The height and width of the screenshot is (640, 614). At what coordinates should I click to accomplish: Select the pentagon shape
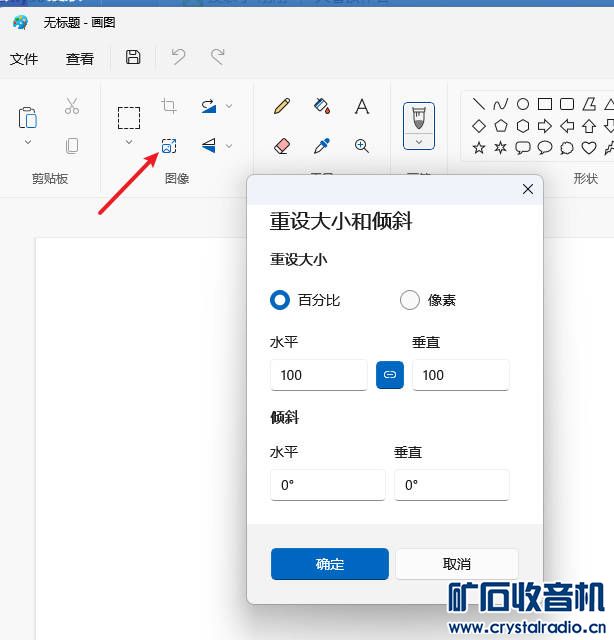[501, 126]
